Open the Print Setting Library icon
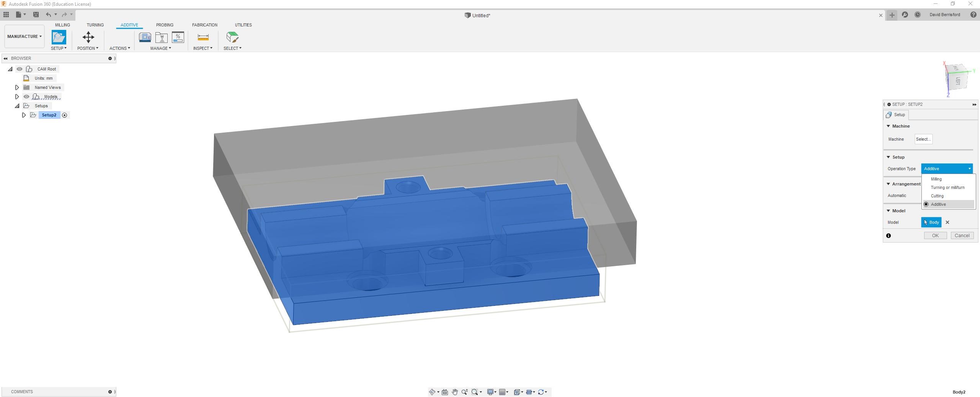Viewport: 980px width, 397px height. 162,37
